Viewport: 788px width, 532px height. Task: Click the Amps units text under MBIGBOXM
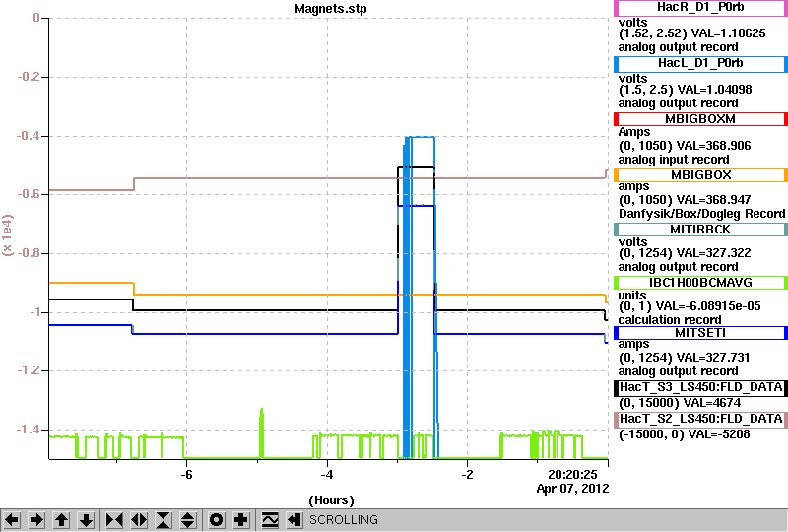point(634,132)
